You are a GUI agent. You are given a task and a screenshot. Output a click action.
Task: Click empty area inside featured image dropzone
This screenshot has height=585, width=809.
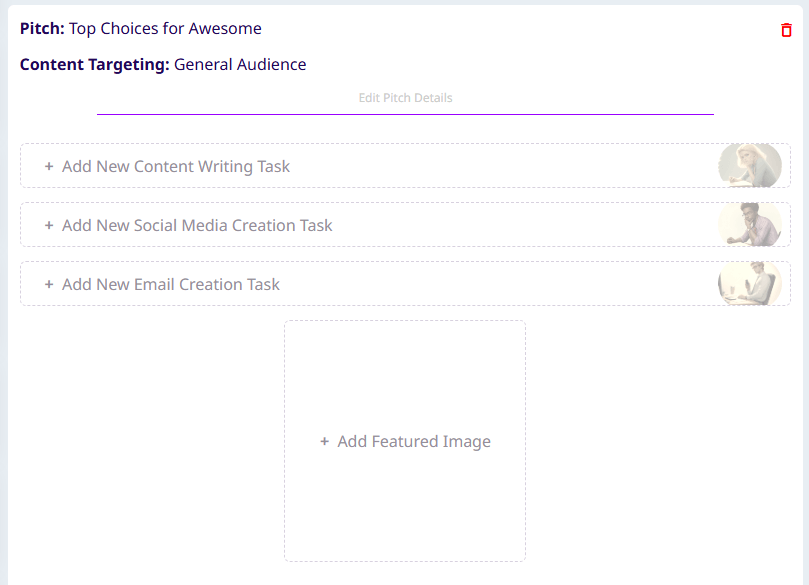[405, 370]
